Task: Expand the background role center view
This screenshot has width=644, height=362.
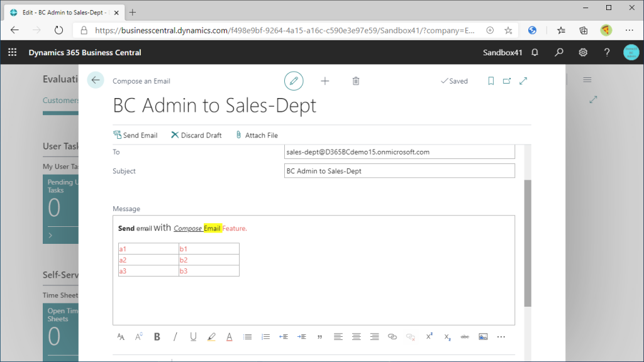Action: point(593,99)
